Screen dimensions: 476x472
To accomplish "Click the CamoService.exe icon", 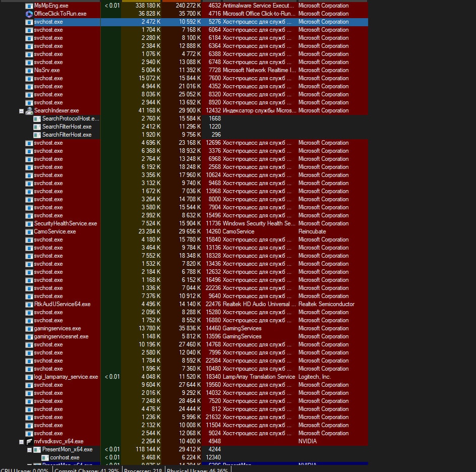I will pos(29,231).
